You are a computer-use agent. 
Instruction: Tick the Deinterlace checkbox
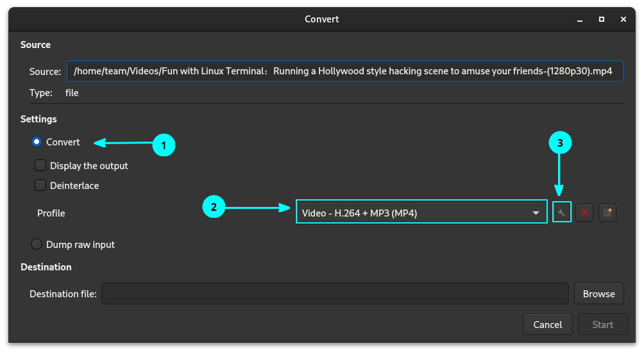(40, 186)
